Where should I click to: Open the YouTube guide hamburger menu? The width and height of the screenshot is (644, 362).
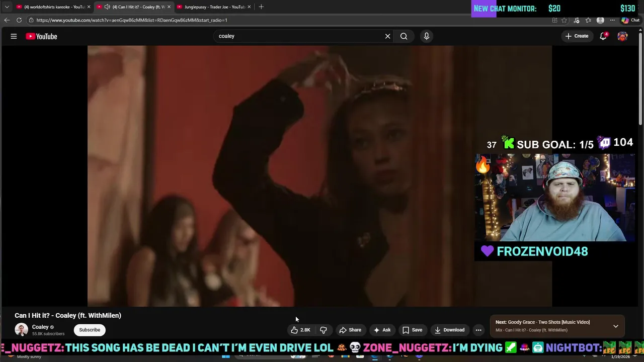click(x=14, y=36)
